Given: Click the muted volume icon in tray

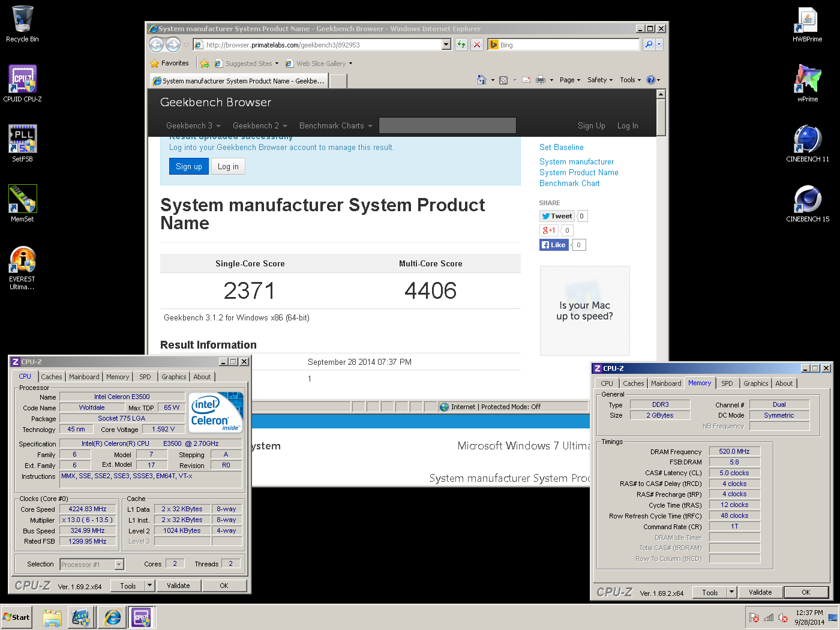Looking at the screenshot, I should (x=782, y=617).
